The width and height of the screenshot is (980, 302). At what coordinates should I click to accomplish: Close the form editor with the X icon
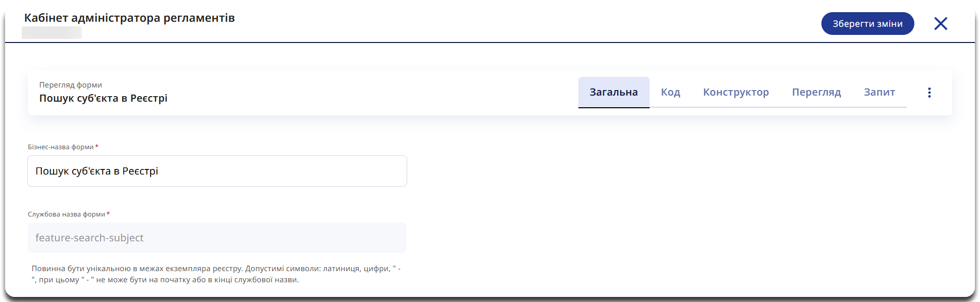pos(940,24)
